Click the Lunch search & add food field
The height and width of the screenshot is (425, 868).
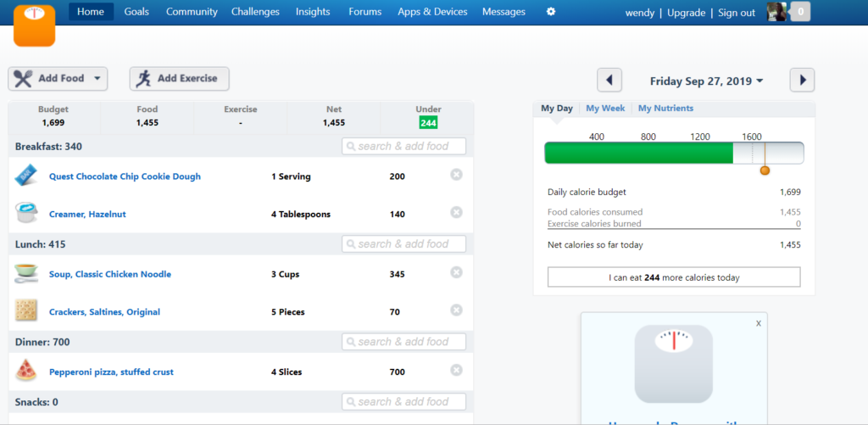pos(404,243)
